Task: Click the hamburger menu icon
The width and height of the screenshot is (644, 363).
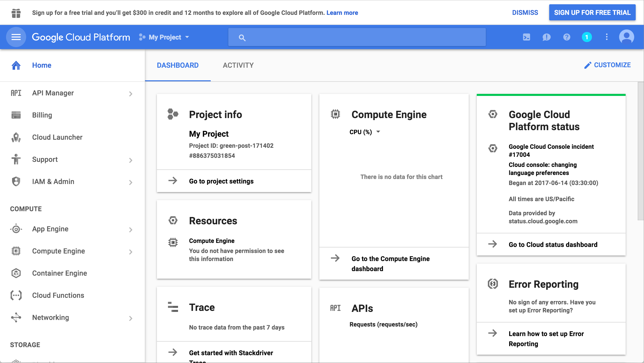Action: pyautogui.click(x=16, y=37)
